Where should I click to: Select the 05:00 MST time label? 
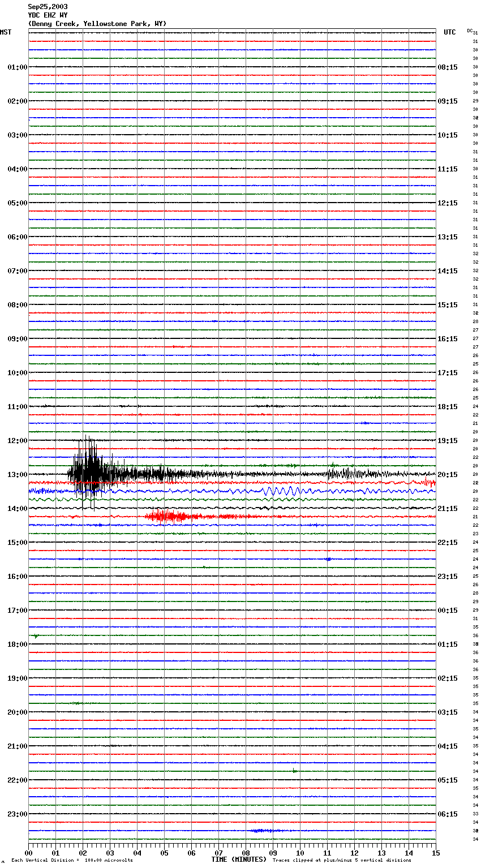[x=18, y=203]
